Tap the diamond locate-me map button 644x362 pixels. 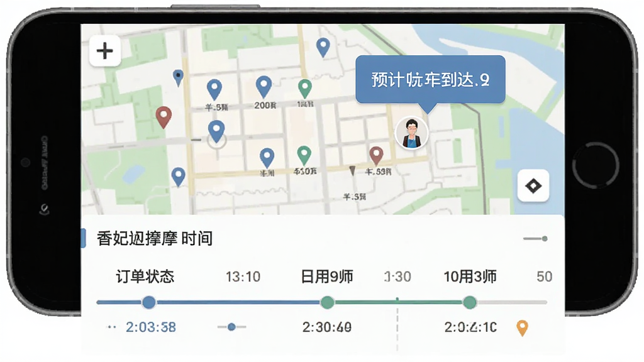533,185
